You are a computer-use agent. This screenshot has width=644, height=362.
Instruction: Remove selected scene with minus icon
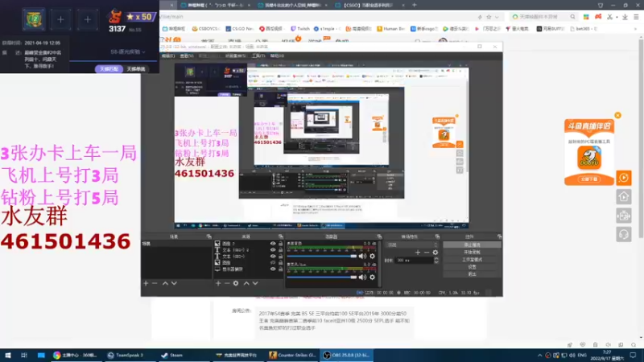[155, 283]
